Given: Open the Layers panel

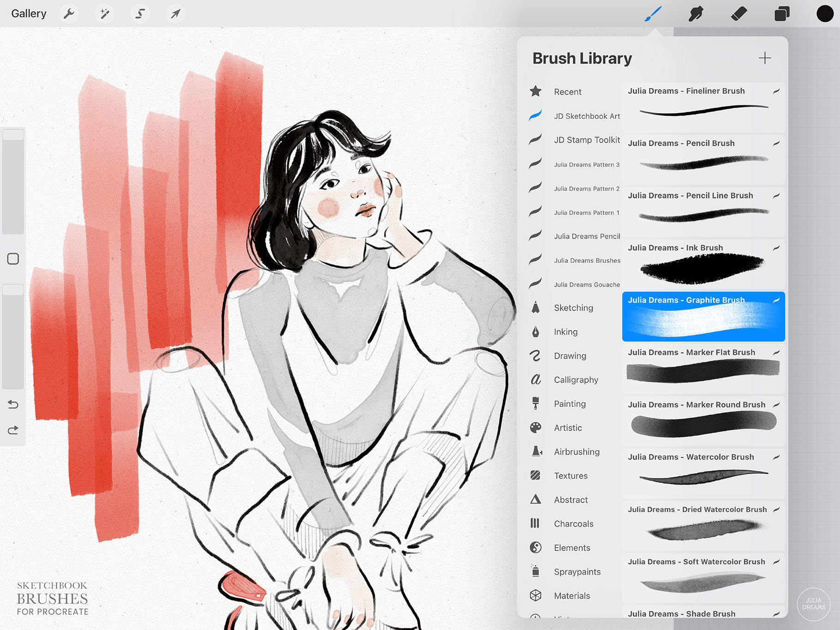Looking at the screenshot, I should coord(781,13).
